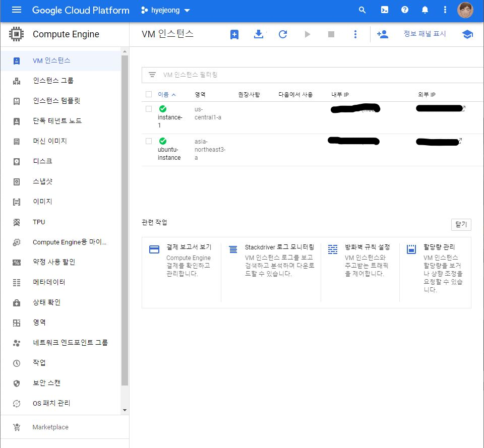The image size is (484, 448).
Task: Open the learn graduation cap icon
Action: click(467, 34)
